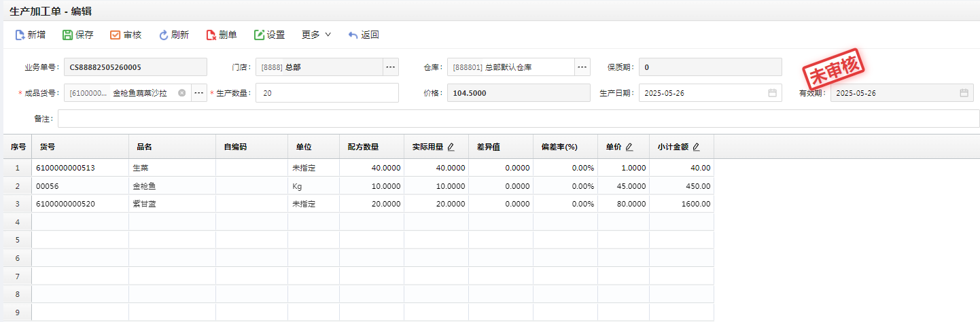Open 成品货号 lookup via ellipsis button
This screenshot has width=980, height=322.
click(x=198, y=93)
